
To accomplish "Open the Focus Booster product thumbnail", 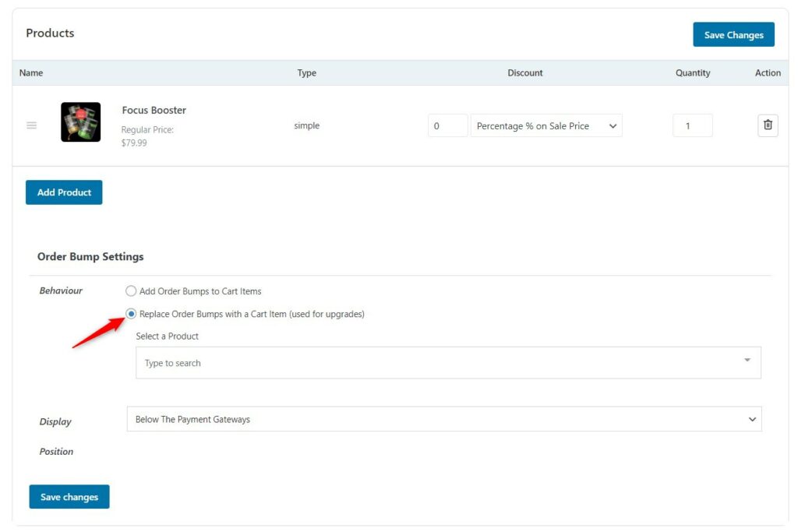I will pyautogui.click(x=80, y=122).
